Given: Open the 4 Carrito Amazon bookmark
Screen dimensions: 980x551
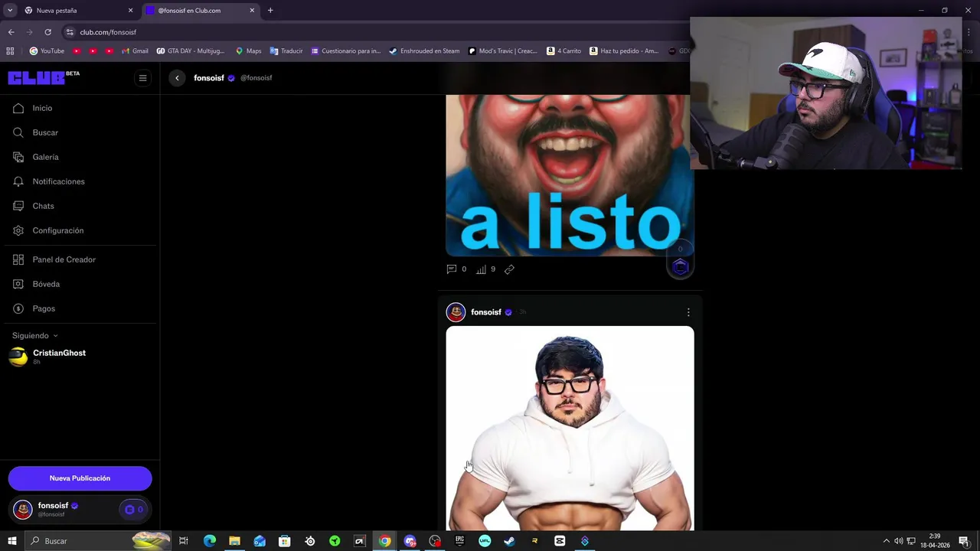Looking at the screenshot, I should pos(564,51).
